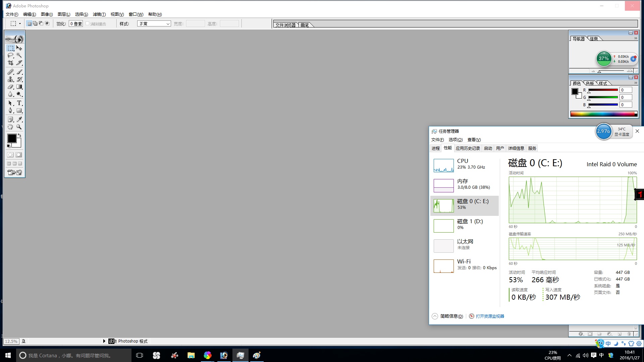
Task: Select the Healing Brush tool
Action: coord(11,72)
